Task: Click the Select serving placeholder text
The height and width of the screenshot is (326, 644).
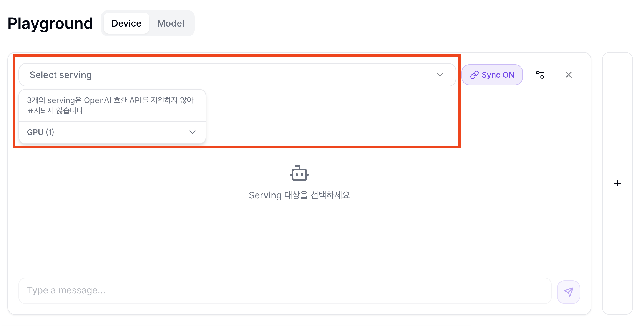Action: tap(61, 75)
